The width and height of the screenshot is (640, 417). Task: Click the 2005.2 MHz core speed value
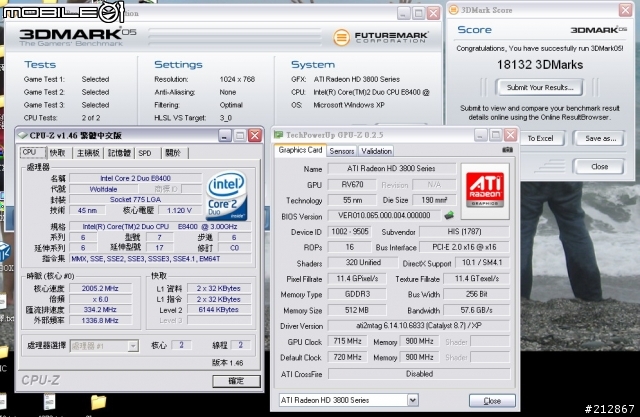(100, 288)
